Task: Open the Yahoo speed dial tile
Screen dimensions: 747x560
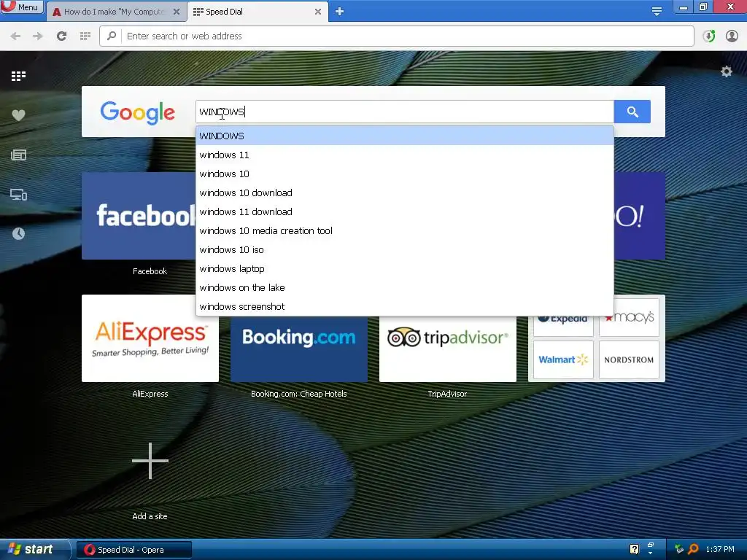Action: click(x=639, y=216)
